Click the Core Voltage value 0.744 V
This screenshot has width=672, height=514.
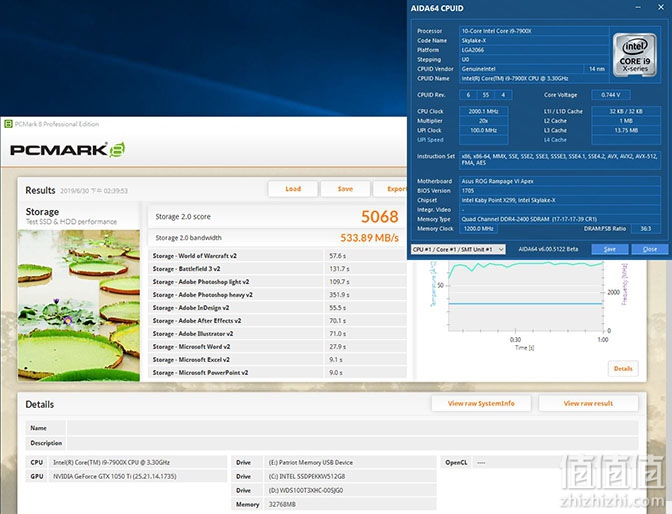[x=610, y=95]
